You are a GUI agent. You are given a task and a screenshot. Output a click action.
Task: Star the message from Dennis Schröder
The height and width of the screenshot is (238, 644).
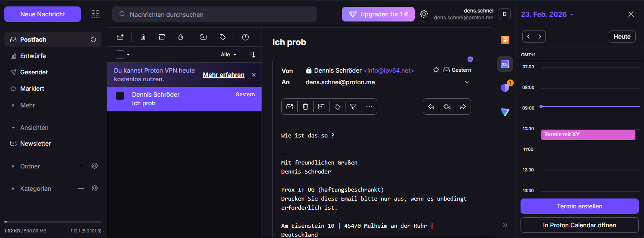click(x=436, y=70)
